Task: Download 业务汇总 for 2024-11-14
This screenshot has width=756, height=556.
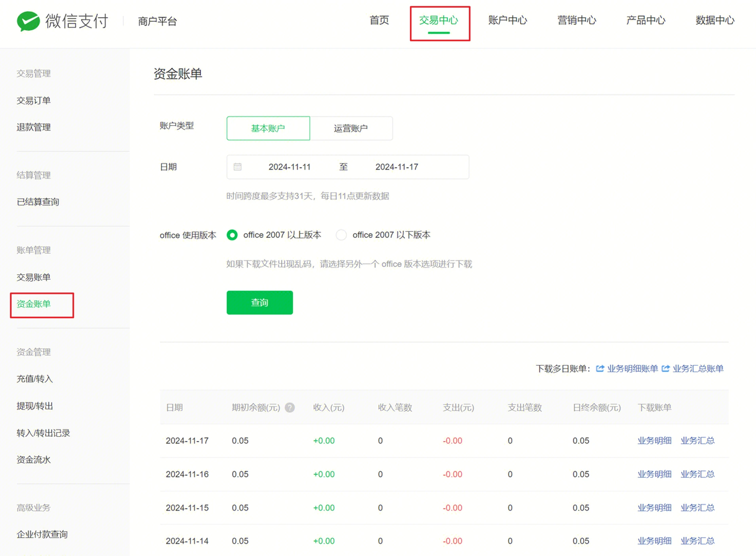Action: pos(697,541)
